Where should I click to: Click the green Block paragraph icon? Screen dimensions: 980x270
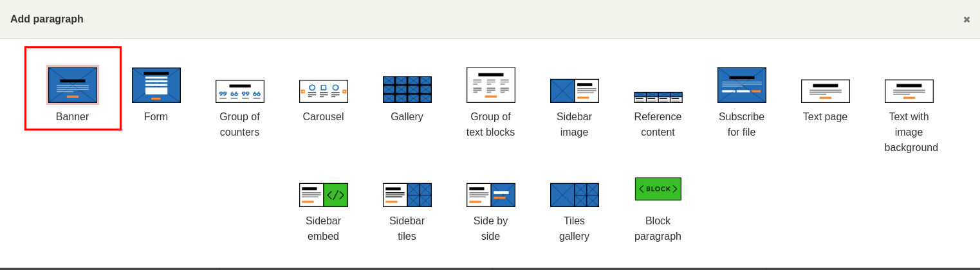[658, 189]
